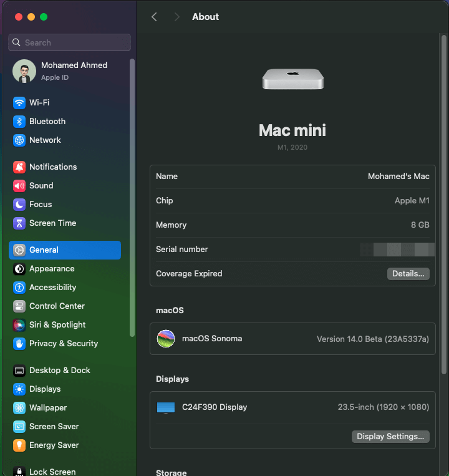Go back with the left chevron
The image size is (449, 476).
pyautogui.click(x=154, y=17)
